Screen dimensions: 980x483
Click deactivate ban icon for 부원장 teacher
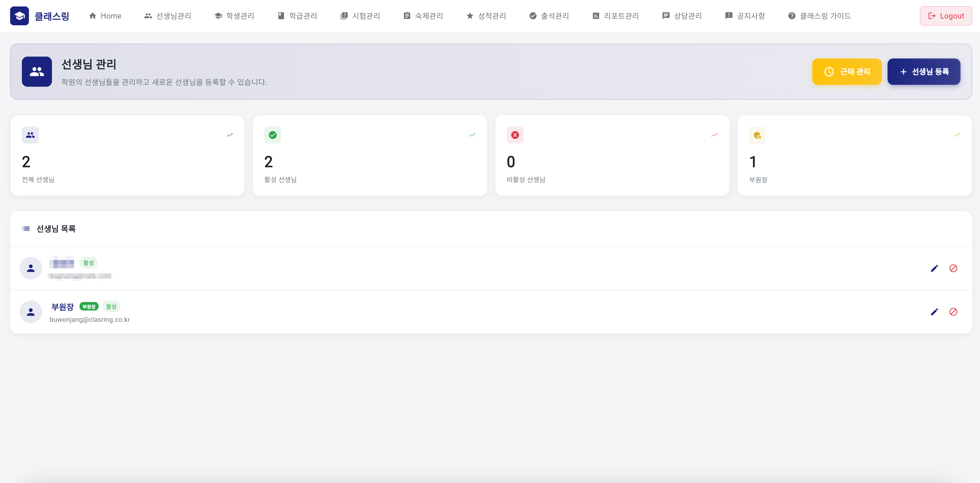(x=953, y=312)
